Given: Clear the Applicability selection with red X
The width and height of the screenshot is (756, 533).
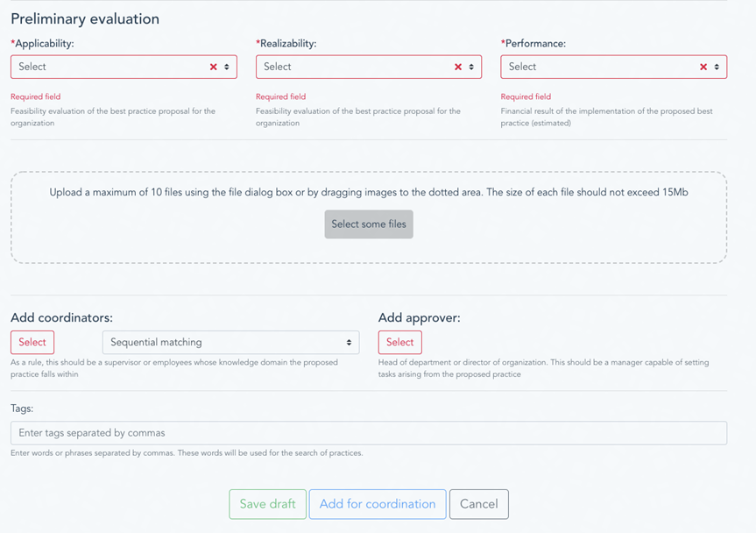Looking at the screenshot, I should pyautogui.click(x=213, y=67).
